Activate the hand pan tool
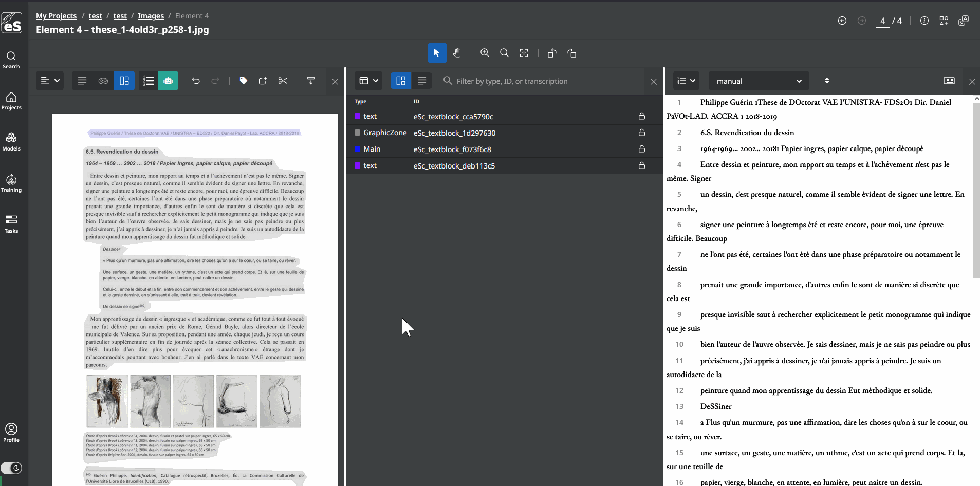Image resolution: width=980 pixels, height=486 pixels. point(457,53)
